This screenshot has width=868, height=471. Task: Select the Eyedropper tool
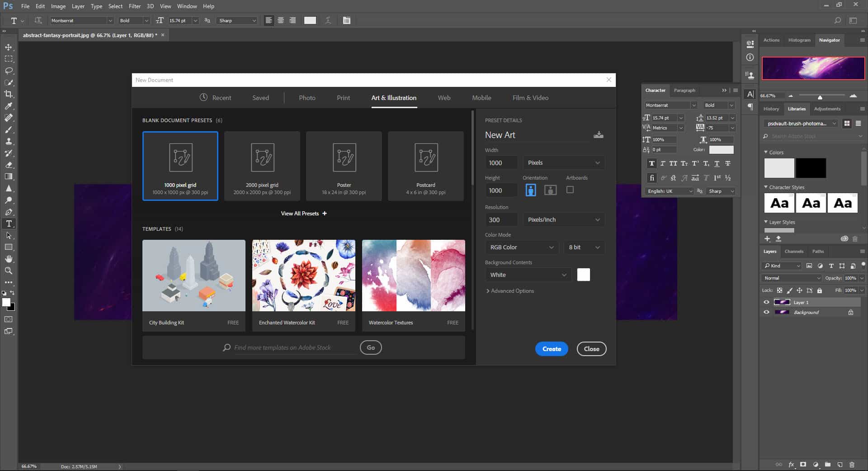(9, 106)
